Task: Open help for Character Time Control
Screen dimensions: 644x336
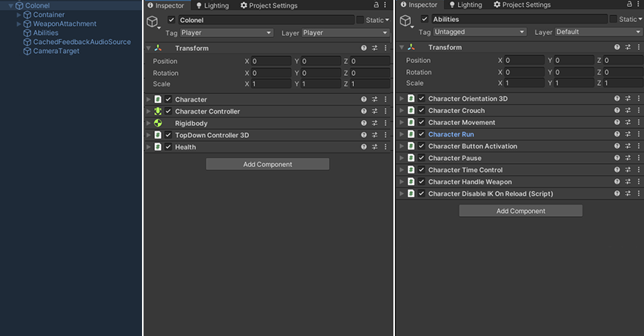Action: pos(617,170)
